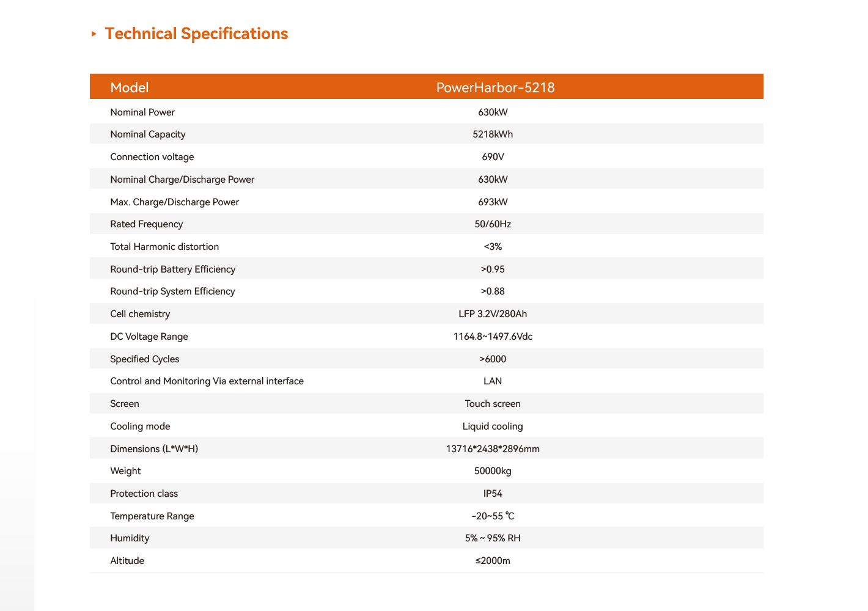Image resolution: width=868 pixels, height=611 pixels.
Task: Click the 630kW value beside Nominal Charge/Discharge Power
Action: pos(493,180)
